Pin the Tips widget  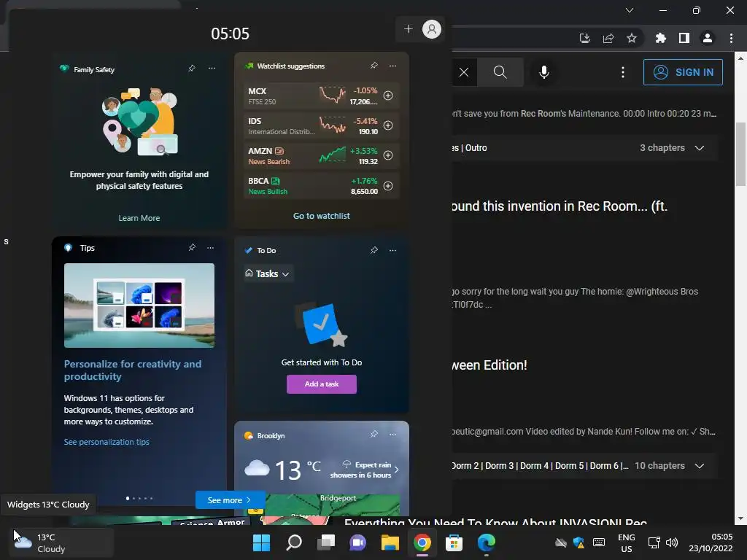coord(192,248)
